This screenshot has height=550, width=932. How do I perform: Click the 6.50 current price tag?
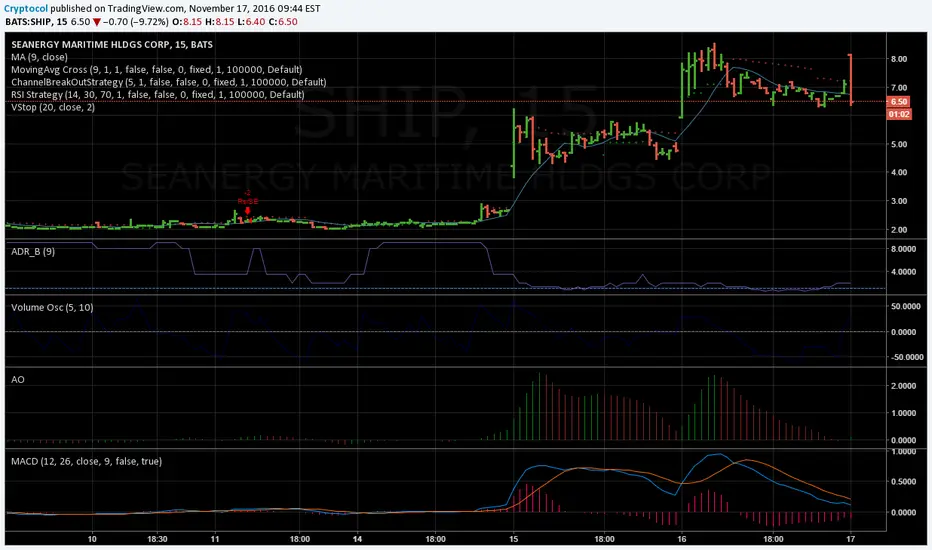tap(899, 102)
